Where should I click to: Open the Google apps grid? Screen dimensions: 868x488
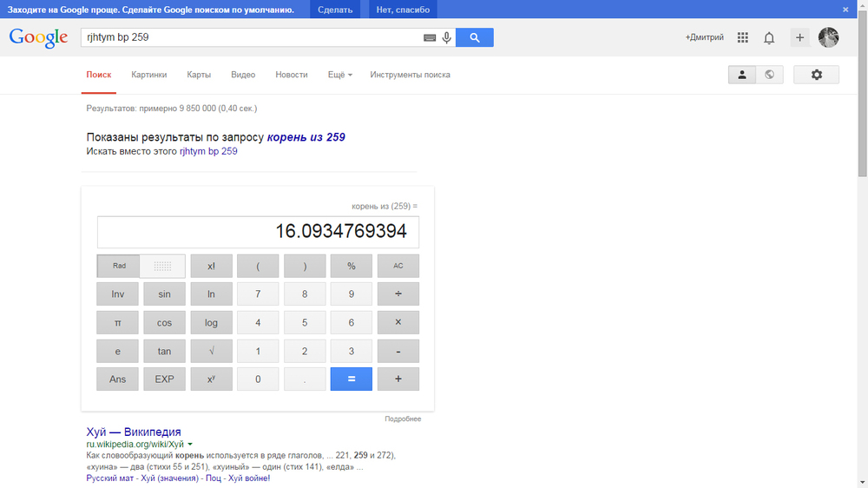coord(742,37)
